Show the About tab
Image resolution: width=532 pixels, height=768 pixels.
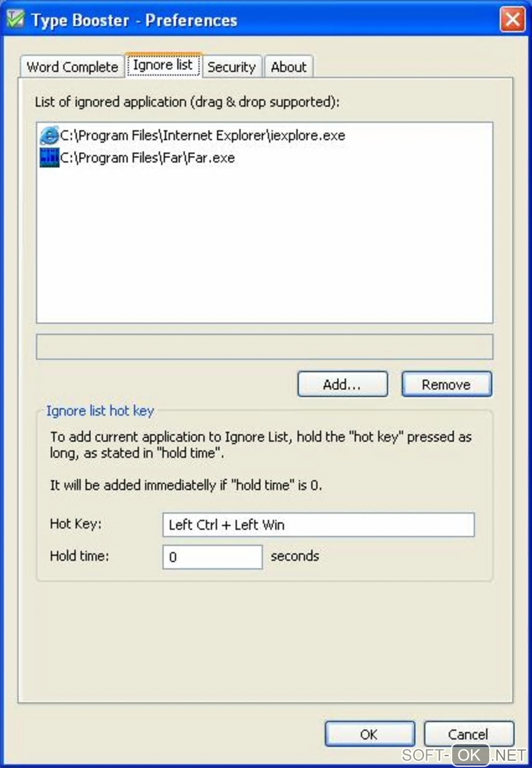point(288,67)
